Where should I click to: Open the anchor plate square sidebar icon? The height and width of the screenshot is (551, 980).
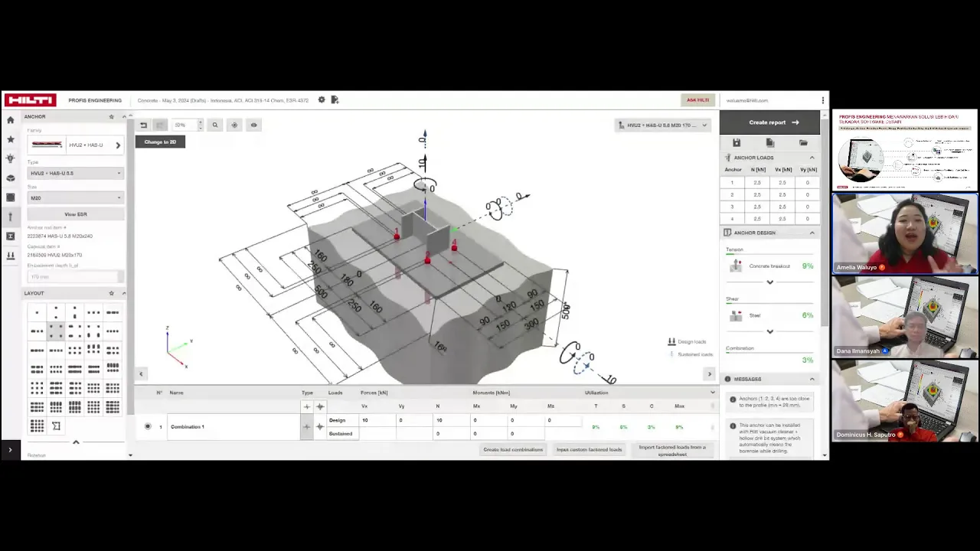11,197
